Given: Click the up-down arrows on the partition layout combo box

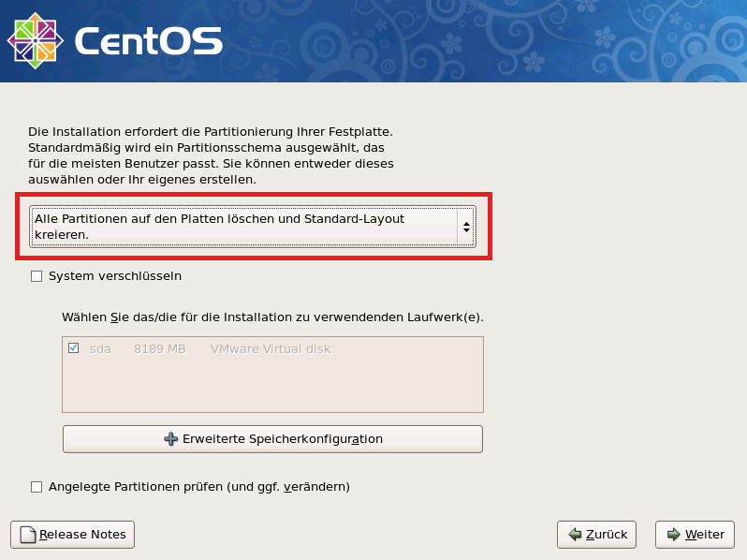Looking at the screenshot, I should click(466, 227).
